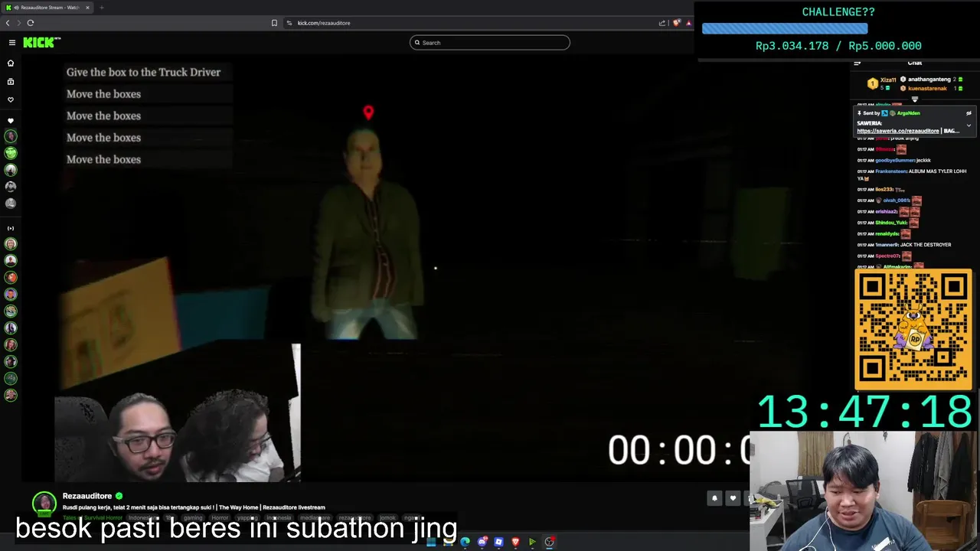
Task: Click green play app icon in taskbar
Action: tap(532, 542)
